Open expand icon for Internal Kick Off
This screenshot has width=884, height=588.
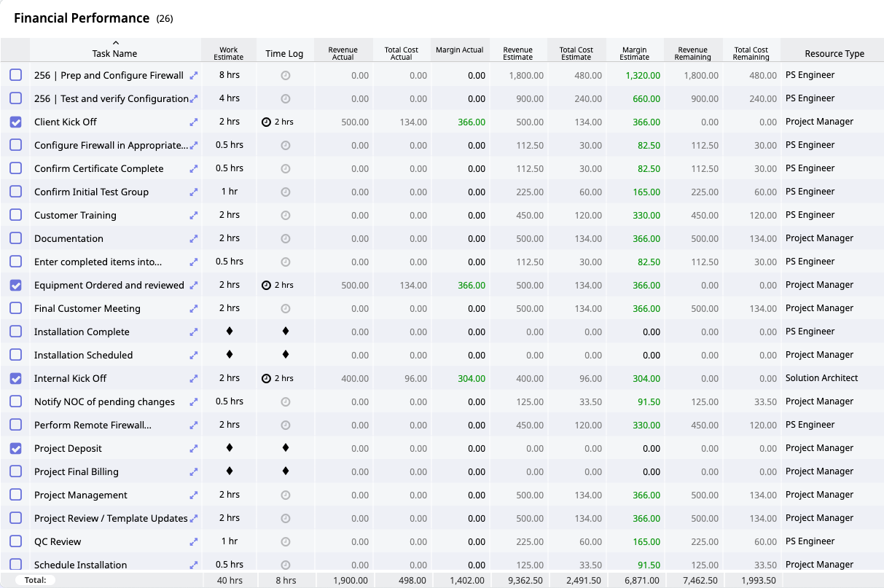[x=194, y=379]
